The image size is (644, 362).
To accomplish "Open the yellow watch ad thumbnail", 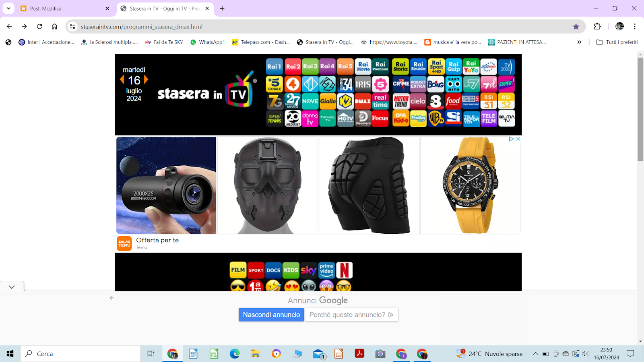I will click(471, 185).
